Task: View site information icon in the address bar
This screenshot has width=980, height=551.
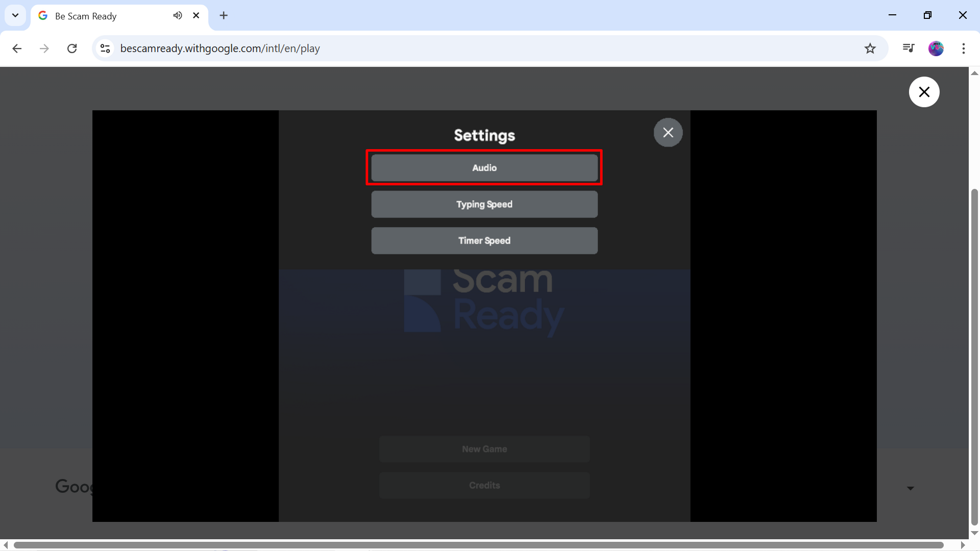Action: pyautogui.click(x=105, y=48)
